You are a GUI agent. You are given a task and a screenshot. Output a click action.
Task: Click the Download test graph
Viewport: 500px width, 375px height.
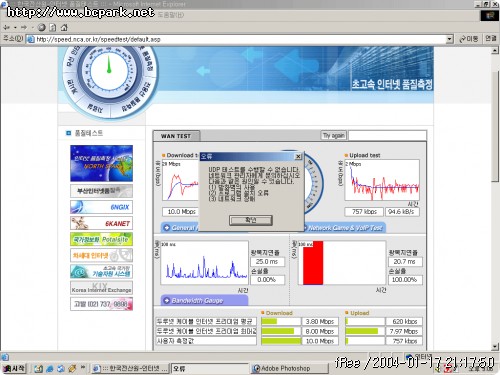tap(181, 180)
